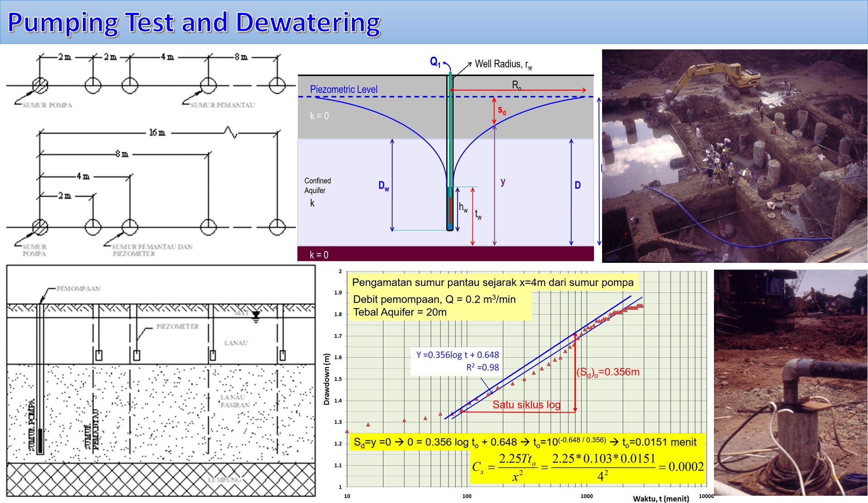The image size is (868, 503).
Task: Select the pump well circle in top plan
Action: (x=40, y=85)
